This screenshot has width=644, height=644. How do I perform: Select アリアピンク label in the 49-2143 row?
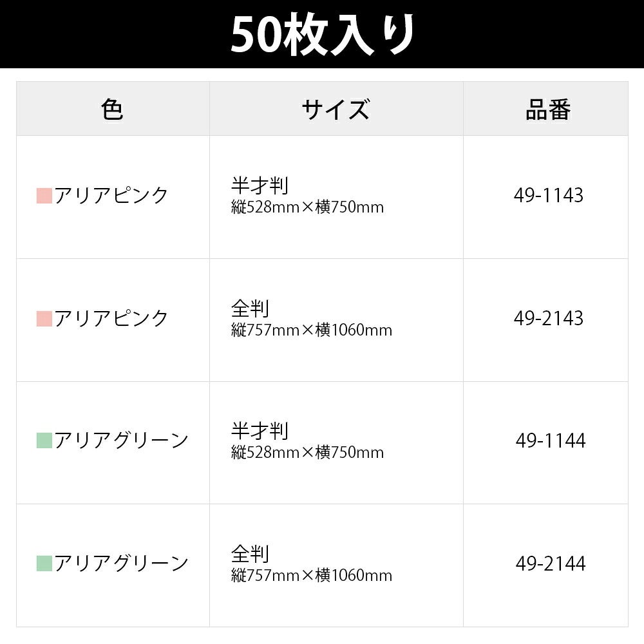click(111, 318)
